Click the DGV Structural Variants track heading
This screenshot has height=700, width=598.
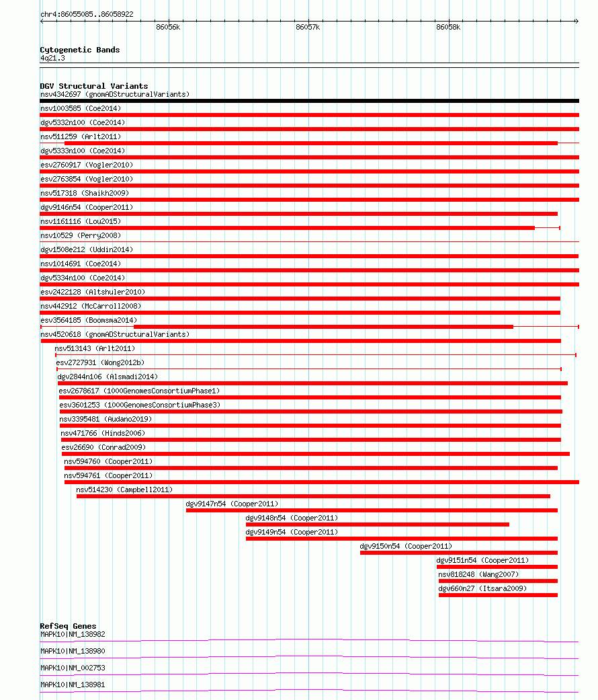(94, 86)
